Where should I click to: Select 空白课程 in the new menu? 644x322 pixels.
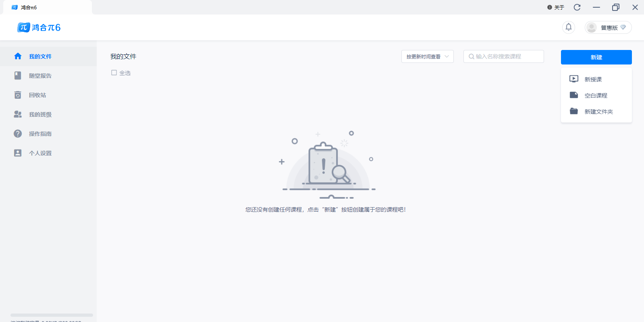tap(596, 96)
